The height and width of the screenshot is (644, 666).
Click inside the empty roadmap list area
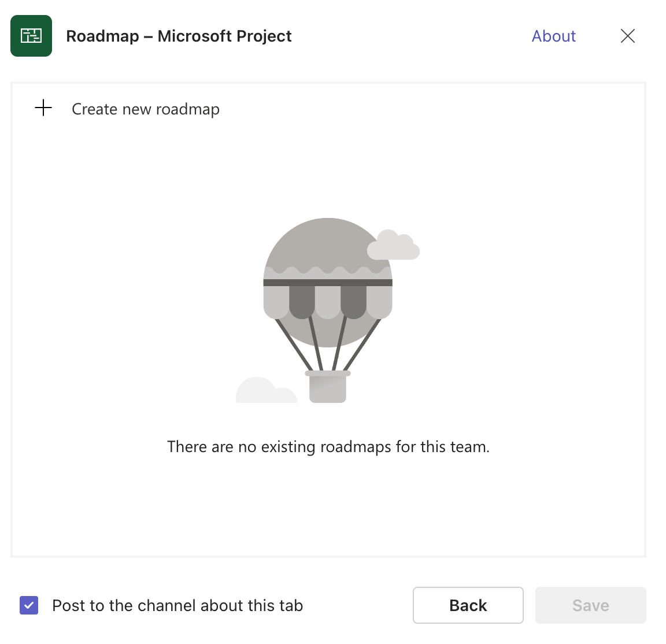pyautogui.click(x=328, y=509)
